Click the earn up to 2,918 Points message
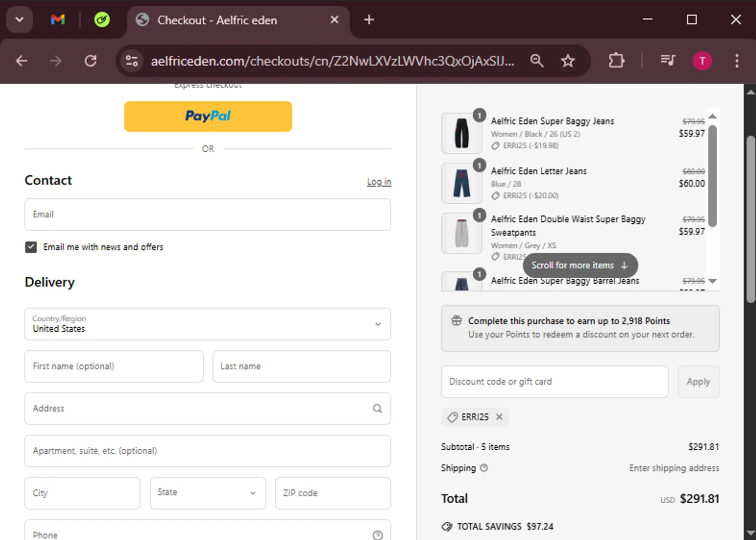756x540 pixels. 569,321
